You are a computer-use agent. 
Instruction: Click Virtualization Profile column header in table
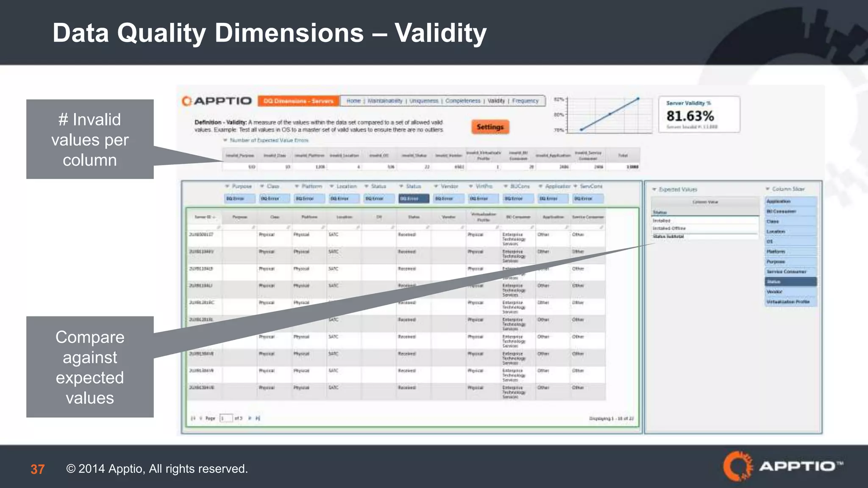(484, 217)
